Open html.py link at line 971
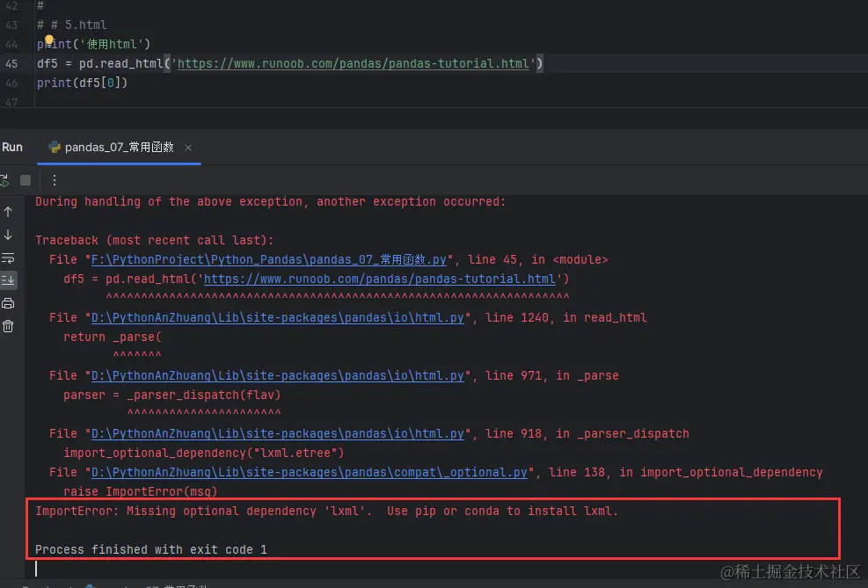The height and width of the screenshot is (588, 868). click(277, 375)
